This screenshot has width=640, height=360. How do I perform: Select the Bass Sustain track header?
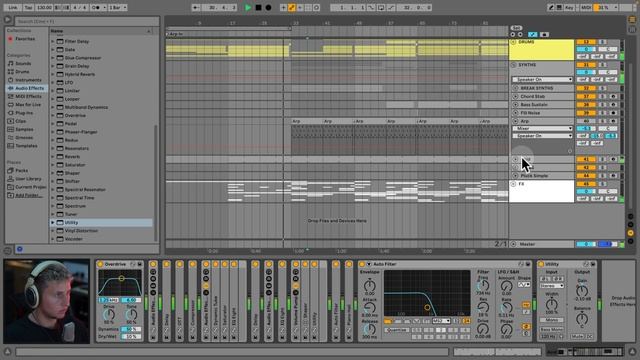pyautogui.click(x=542, y=104)
